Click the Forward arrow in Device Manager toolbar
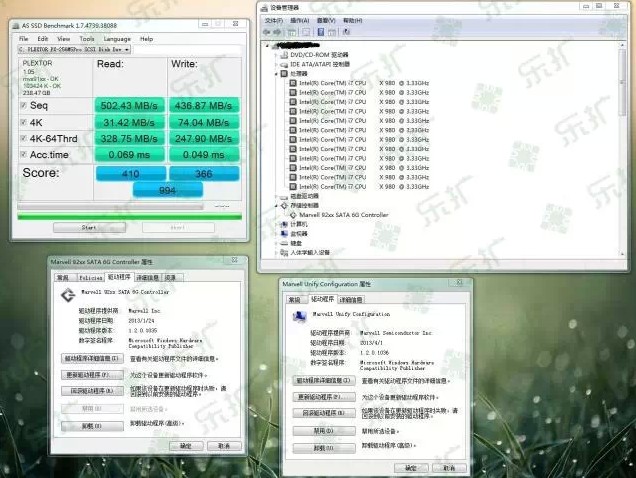 pos(277,32)
